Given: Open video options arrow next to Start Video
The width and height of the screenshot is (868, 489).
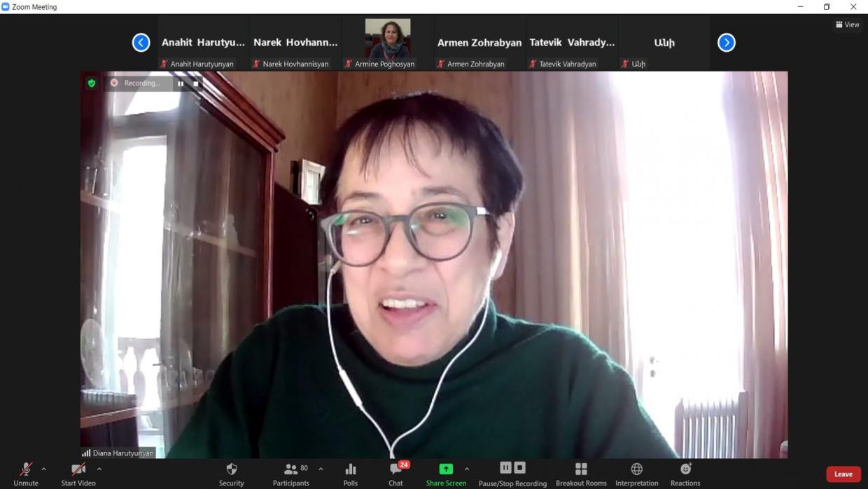Looking at the screenshot, I should (99, 469).
